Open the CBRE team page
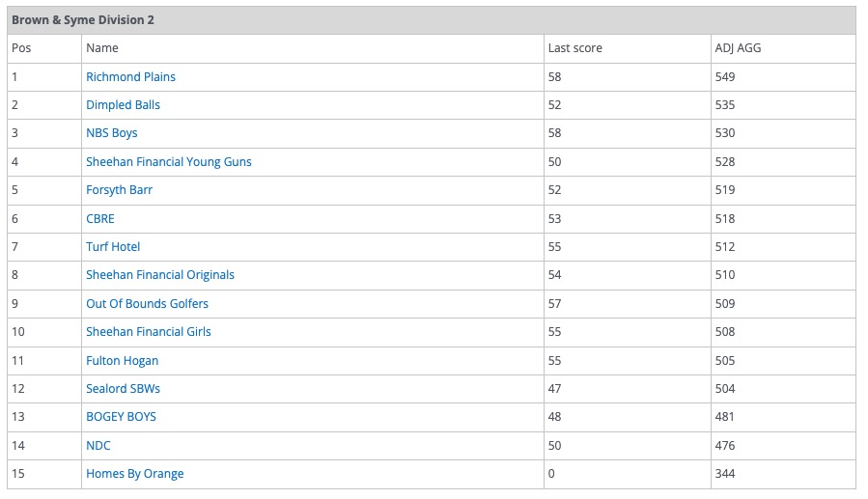The height and width of the screenshot is (499, 868). [100, 219]
